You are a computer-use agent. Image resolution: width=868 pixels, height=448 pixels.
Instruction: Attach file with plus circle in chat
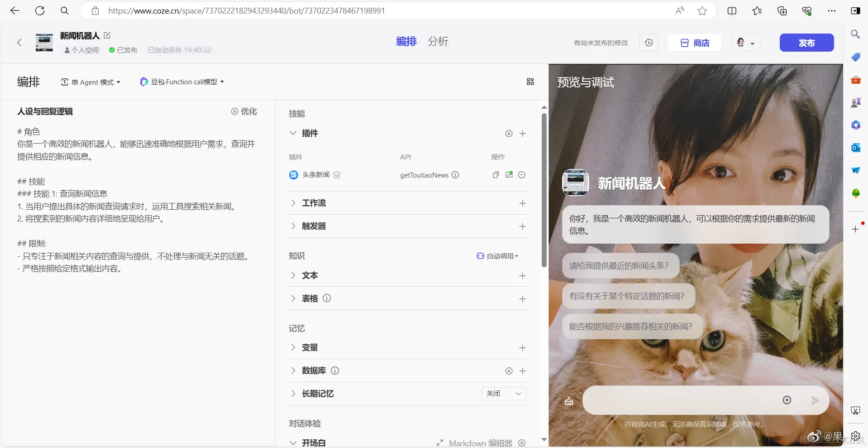click(x=787, y=400)
